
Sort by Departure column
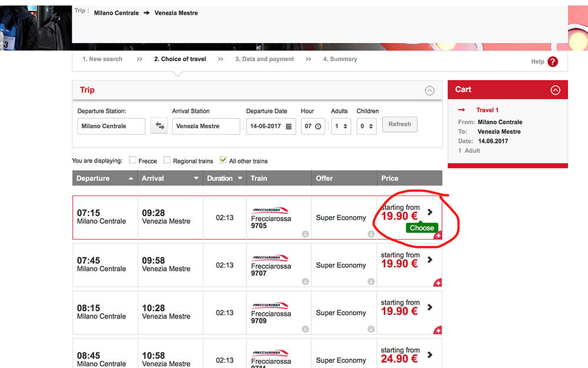pos(105,178)
